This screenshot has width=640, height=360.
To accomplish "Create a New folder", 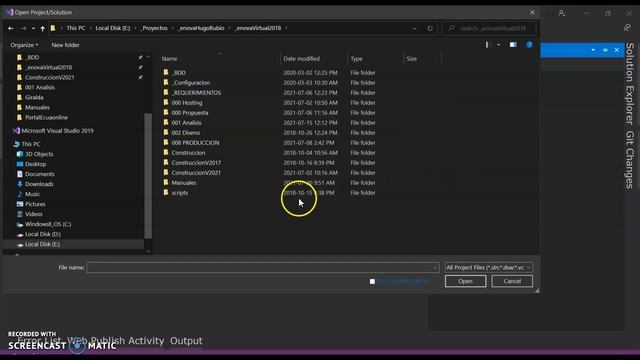I will coord(65,45).
